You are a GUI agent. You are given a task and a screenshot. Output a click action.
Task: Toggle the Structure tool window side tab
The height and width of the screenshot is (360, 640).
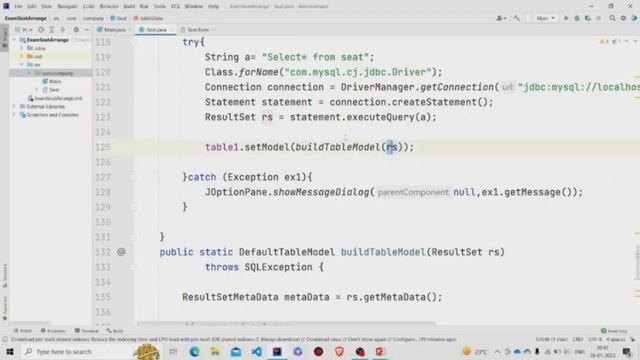click(x=4, y=276)
